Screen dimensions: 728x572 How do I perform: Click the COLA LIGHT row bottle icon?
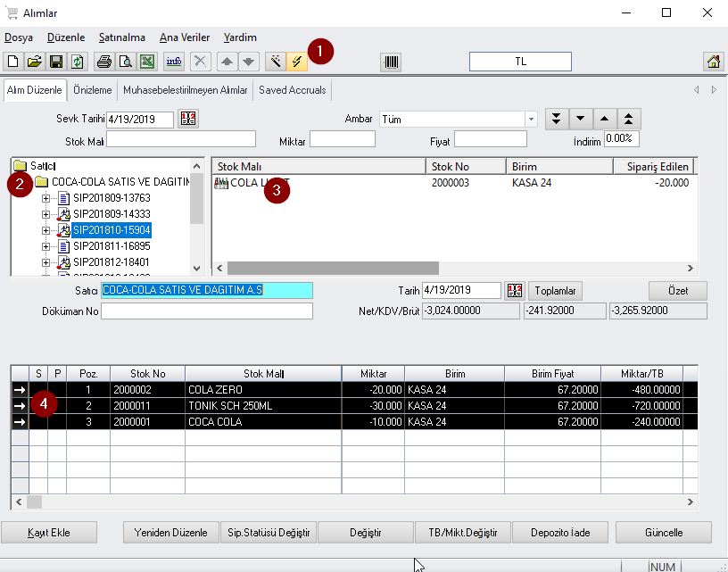221,183
